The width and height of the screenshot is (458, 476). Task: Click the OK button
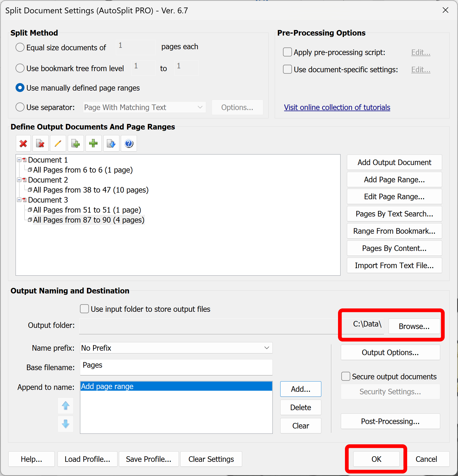pyautogui.click(x=376, y=459)
